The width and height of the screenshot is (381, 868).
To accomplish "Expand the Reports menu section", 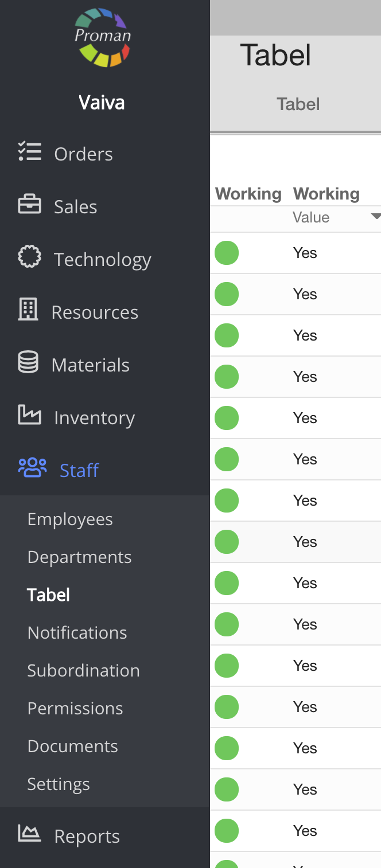I will [87, 836].
